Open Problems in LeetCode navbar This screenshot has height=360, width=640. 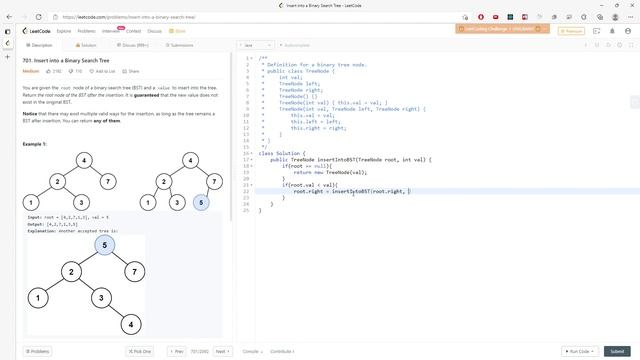pyautogui.click(x=87, y=31)
